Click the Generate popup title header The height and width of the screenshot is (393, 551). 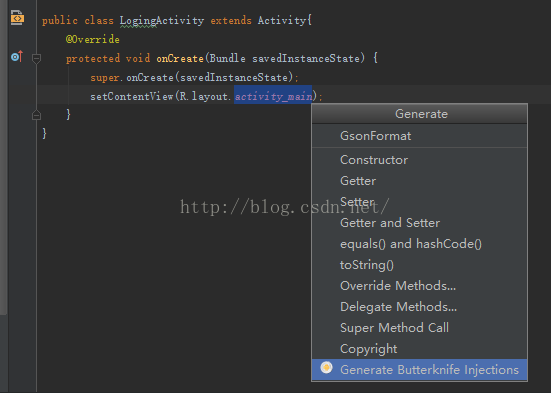[x=420, y=114]
